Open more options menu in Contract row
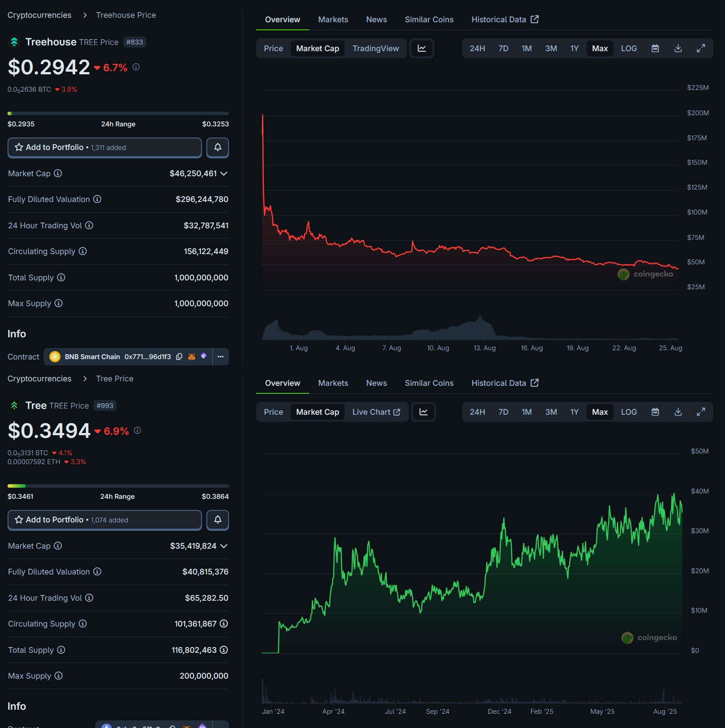This screenshot has width=725, height=728. (x=221, y=356)
